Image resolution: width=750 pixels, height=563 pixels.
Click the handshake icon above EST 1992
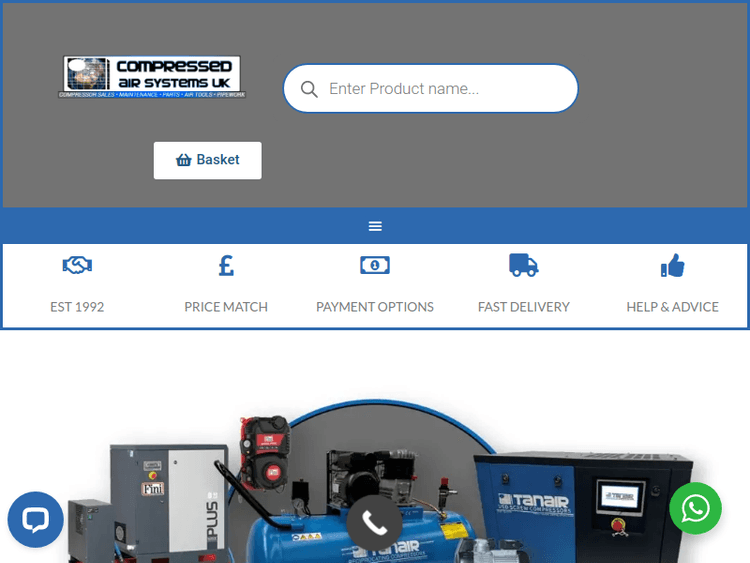[x=77, y=265]
